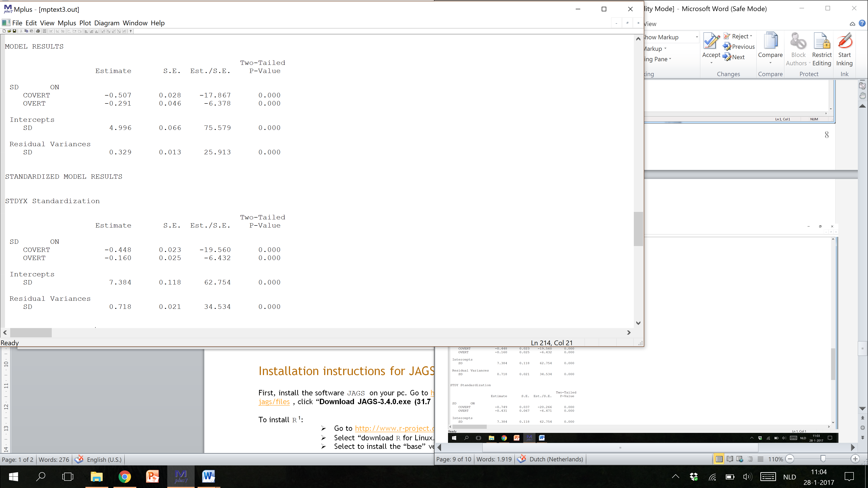Open the Reject dropdown arrow
868x488 pixels.
(751, 36)
